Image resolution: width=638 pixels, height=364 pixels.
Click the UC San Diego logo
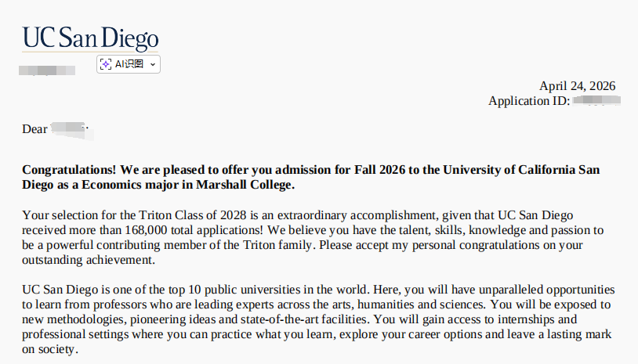pyautogui.click(x=90, y=38)
